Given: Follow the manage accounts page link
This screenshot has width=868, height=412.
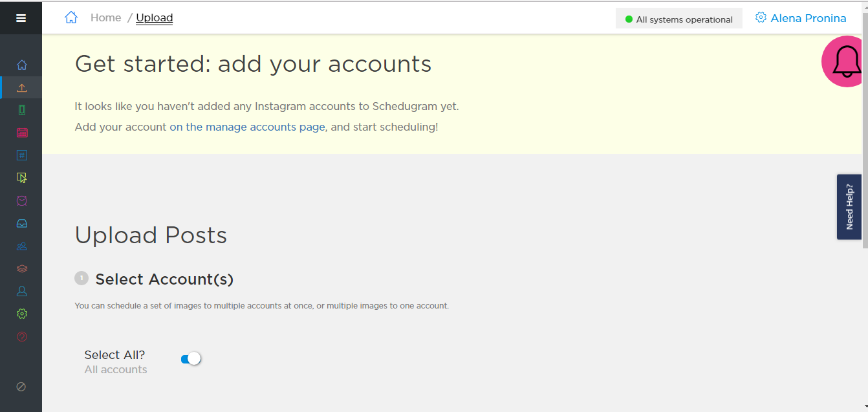Looking at the screenshot, I should 247,127.
